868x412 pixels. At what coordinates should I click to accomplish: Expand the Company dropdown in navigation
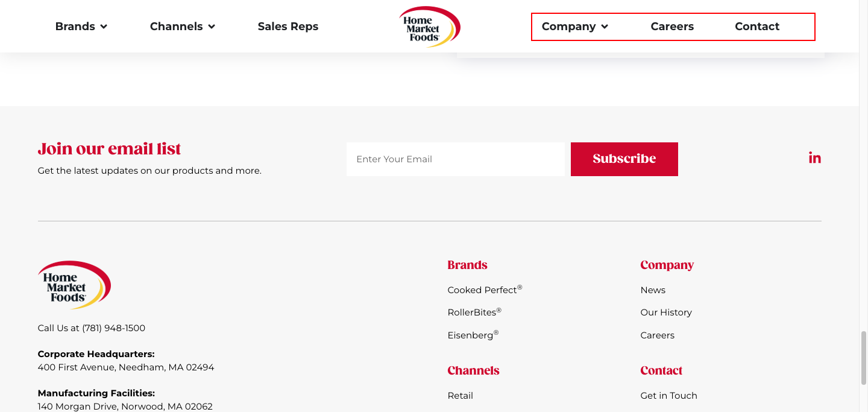[574, 27]
